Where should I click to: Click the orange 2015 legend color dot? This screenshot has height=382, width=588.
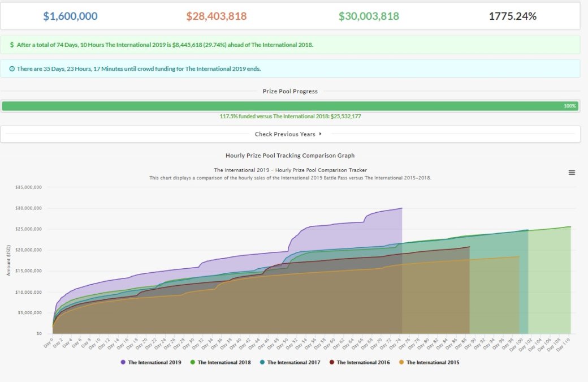(401, 363)
